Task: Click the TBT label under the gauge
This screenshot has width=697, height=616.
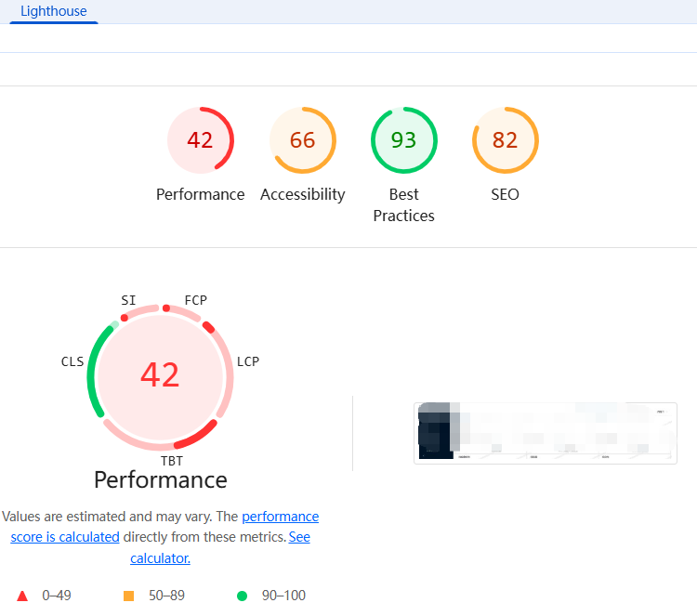Action: pos(172,461)
